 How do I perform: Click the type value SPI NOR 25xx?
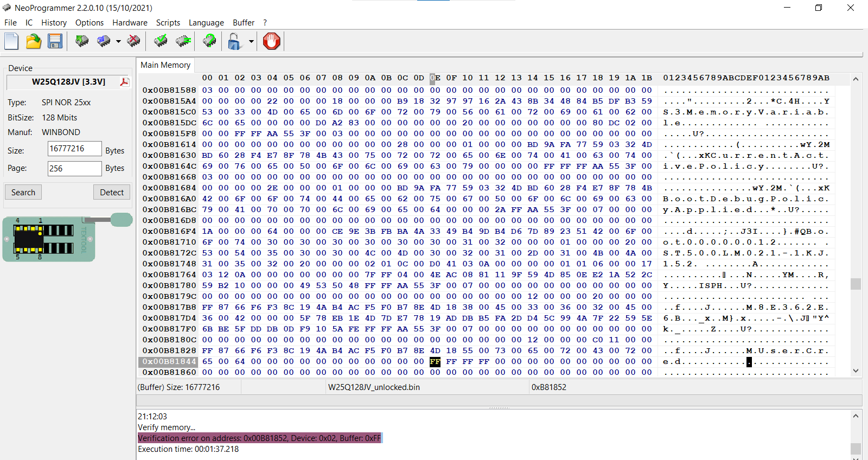click(x=66, y=103)
